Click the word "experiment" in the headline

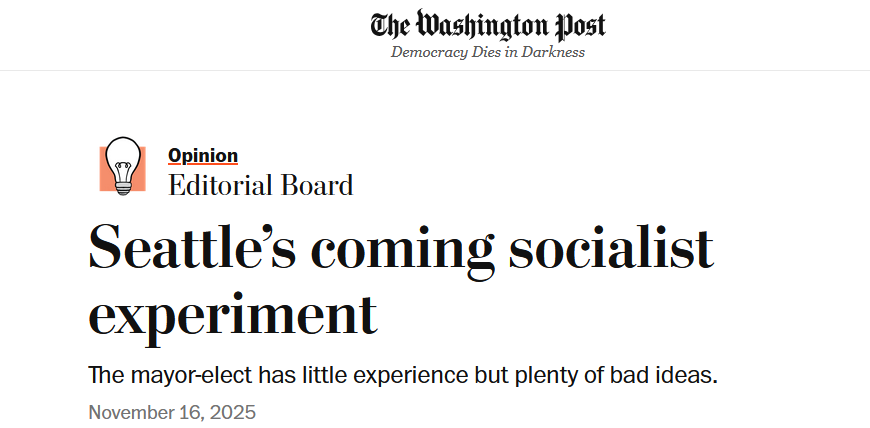click(233, 314)
